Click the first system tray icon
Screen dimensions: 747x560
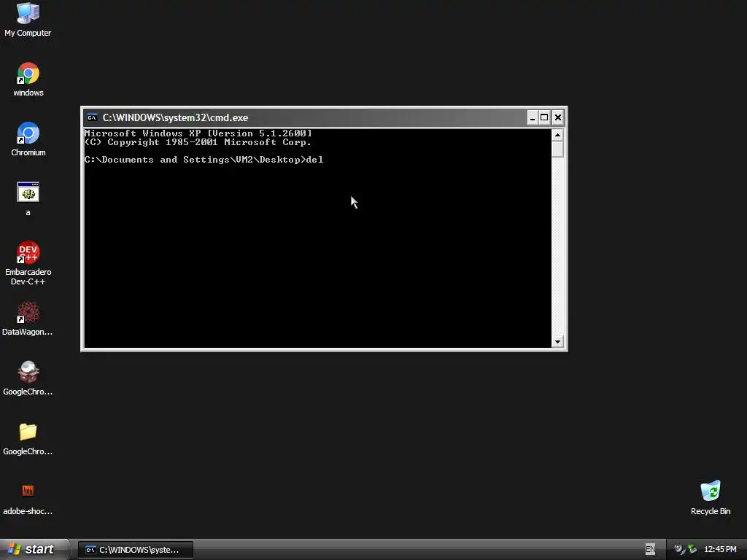679,550
